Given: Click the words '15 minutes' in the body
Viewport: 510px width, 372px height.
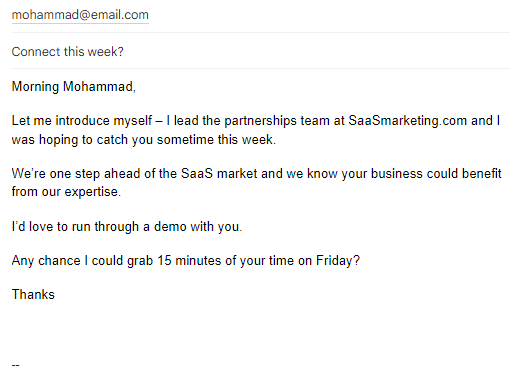Looking at the screenshot, I should [190, 261].
